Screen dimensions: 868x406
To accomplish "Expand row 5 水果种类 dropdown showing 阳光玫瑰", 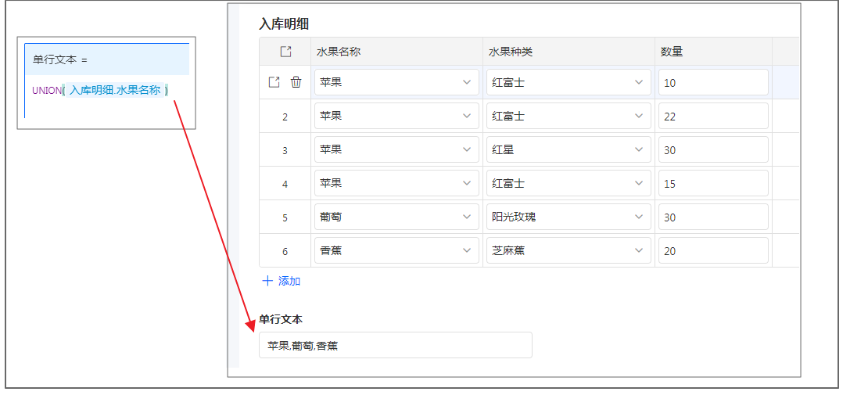I will (x=569, y=217).
